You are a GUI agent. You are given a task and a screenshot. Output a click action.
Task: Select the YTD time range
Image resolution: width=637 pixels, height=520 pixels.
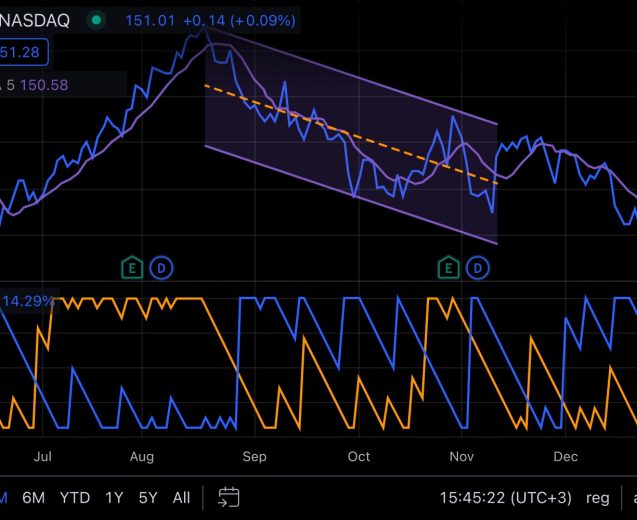point(75,498)
